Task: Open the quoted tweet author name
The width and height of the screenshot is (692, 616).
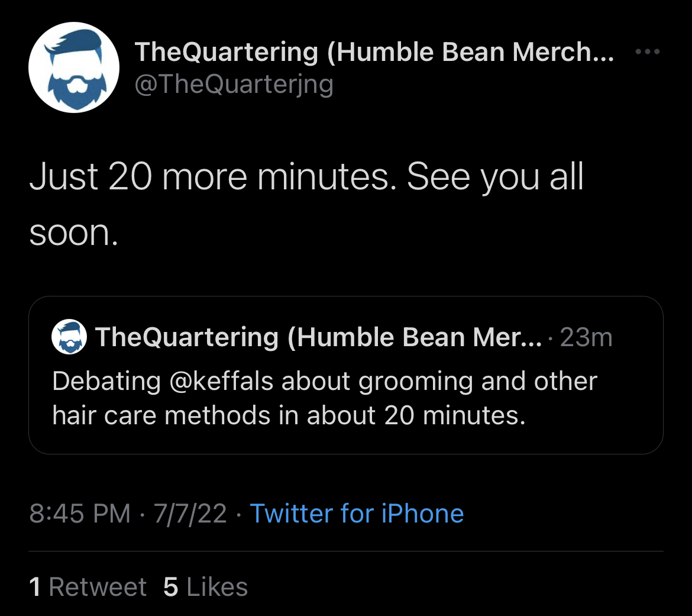Action: 318,337
